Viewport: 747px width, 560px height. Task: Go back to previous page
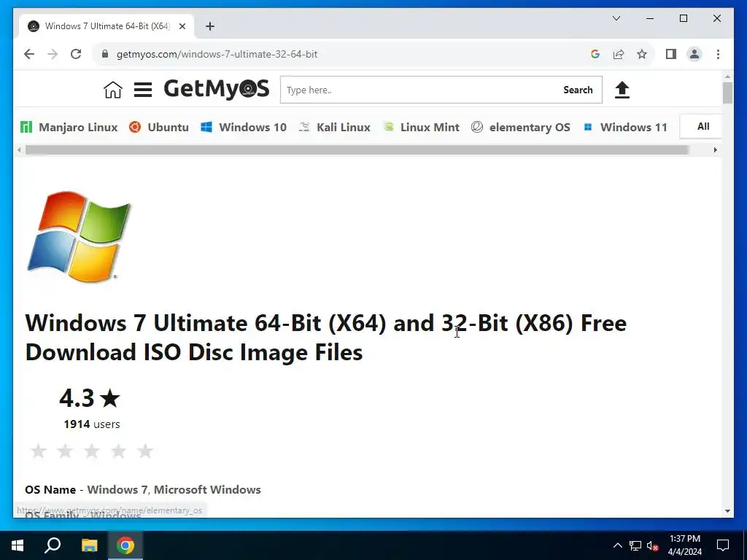[29, 54]
